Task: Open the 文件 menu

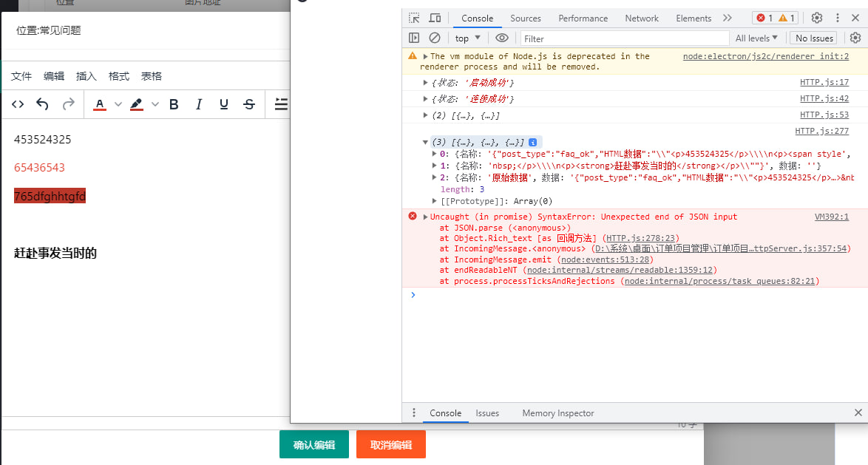Action: [21, 76]
